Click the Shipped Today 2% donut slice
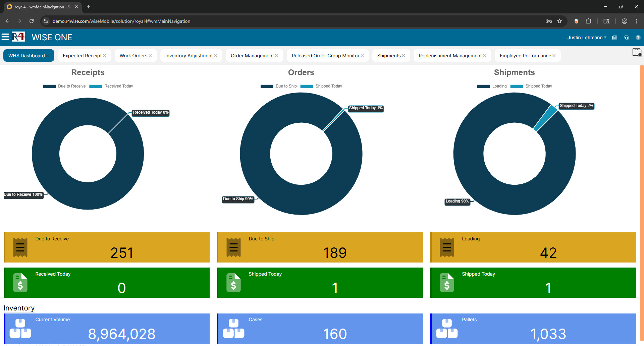The image size is (644, 346). (x=546, y=118)
